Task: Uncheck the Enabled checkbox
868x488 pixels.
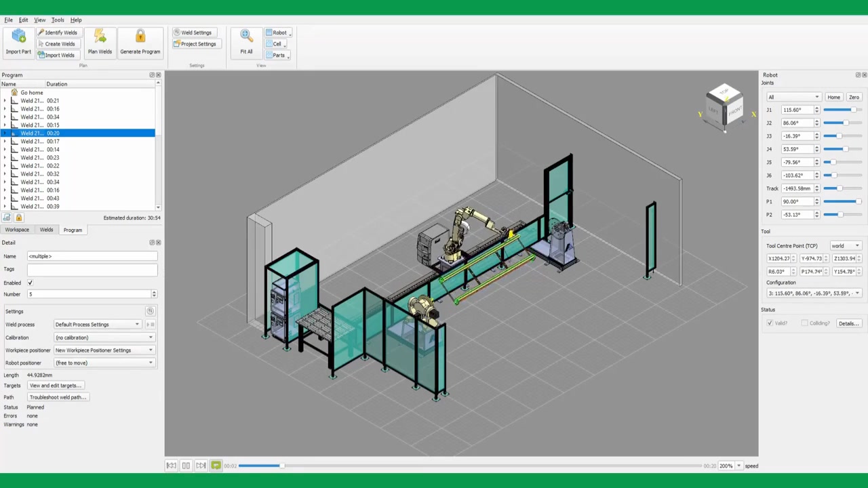Action: (x=30, y=283)
